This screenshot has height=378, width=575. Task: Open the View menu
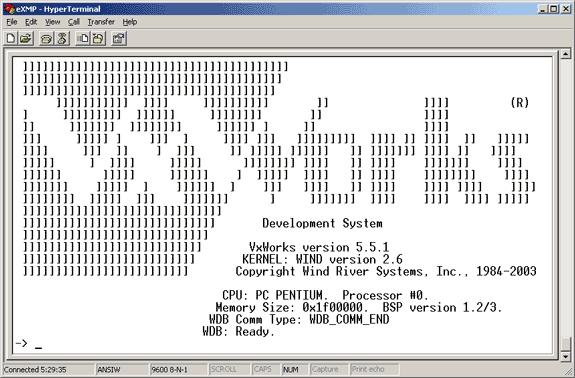pyautogui.click(x=52, y=22)
